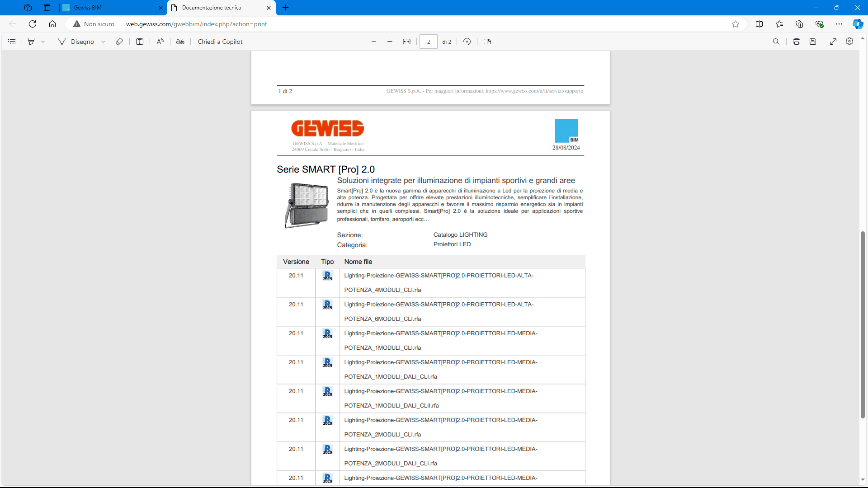Click the Catalogo LIGHTING value
This screenshot has height=488, width=868.
click(x=460, y=235)
